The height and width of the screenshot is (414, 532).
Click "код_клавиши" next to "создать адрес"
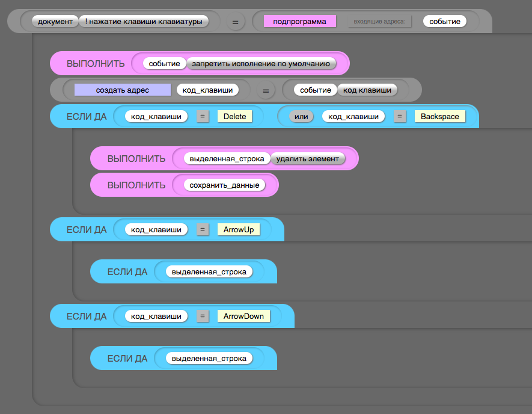pyautogui.click(x=207, y=90)
